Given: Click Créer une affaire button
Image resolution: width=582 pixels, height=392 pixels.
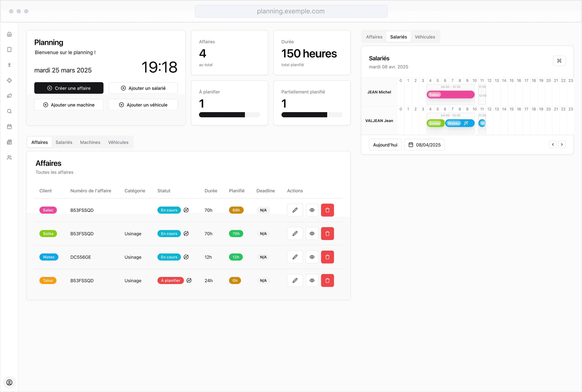Looking at the screenshot, I should coord(69,88).
